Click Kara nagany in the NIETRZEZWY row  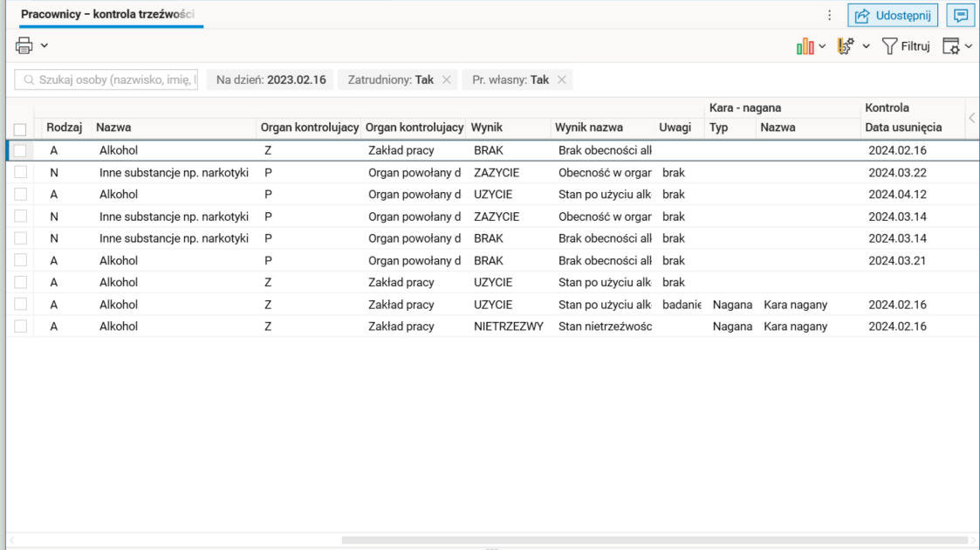click(795, 327)
